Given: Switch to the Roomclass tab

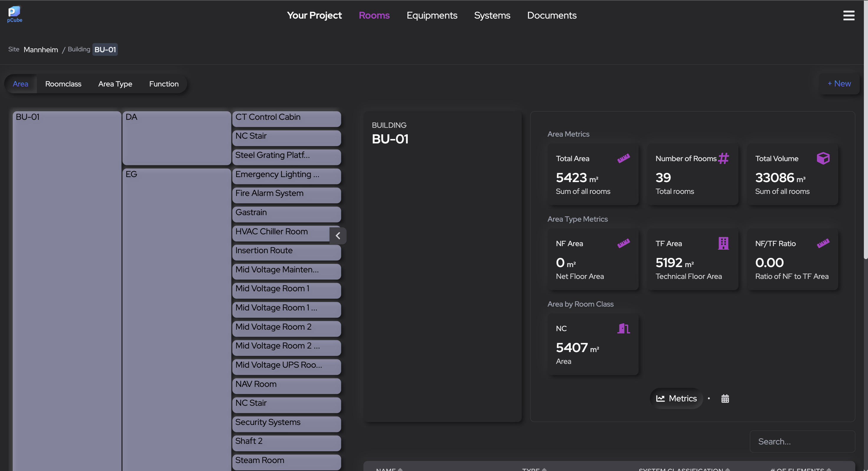Looking at the screenshot, I should click(63, 84).
